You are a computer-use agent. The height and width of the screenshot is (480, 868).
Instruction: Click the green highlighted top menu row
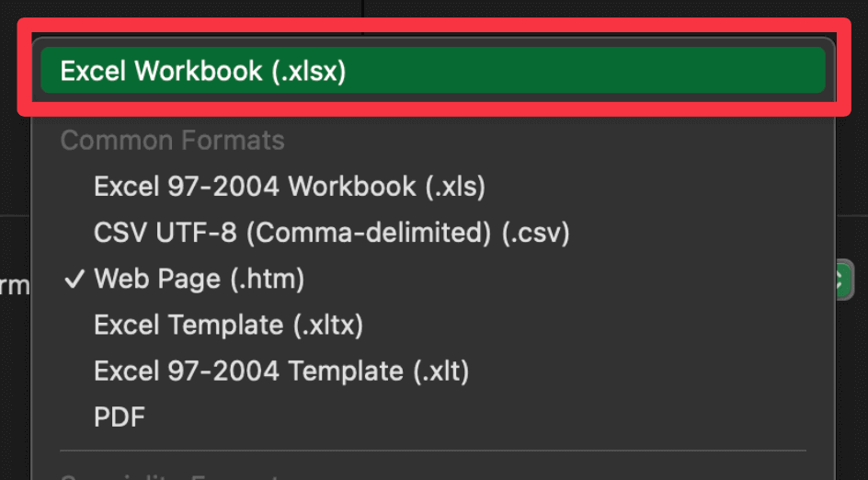(433, 70)
